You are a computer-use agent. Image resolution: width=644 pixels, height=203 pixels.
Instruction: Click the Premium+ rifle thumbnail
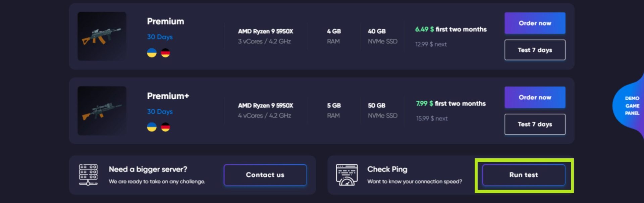tap(102, 111)
